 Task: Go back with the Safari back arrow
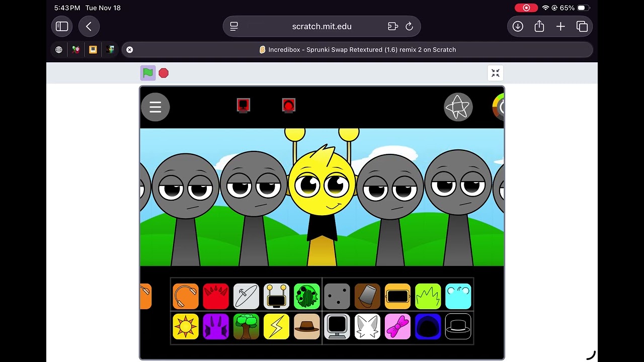point(89,26)
